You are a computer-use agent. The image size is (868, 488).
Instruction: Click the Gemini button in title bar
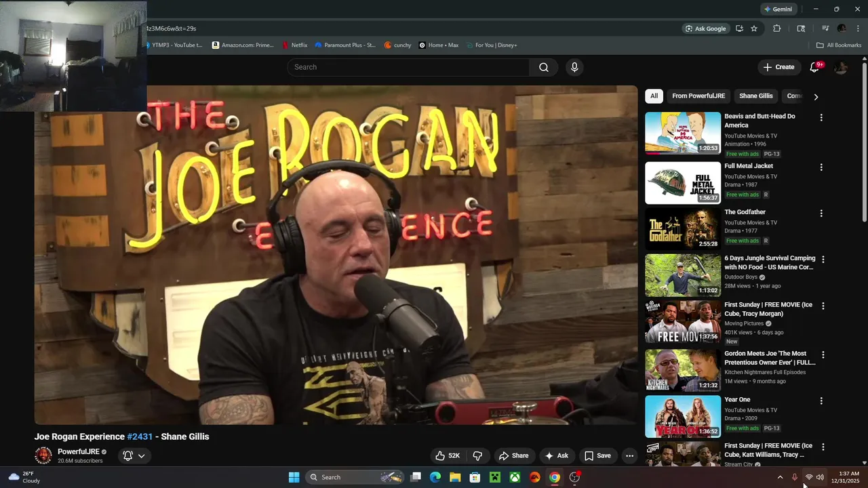pyautogui.click(x=778, y=9)
